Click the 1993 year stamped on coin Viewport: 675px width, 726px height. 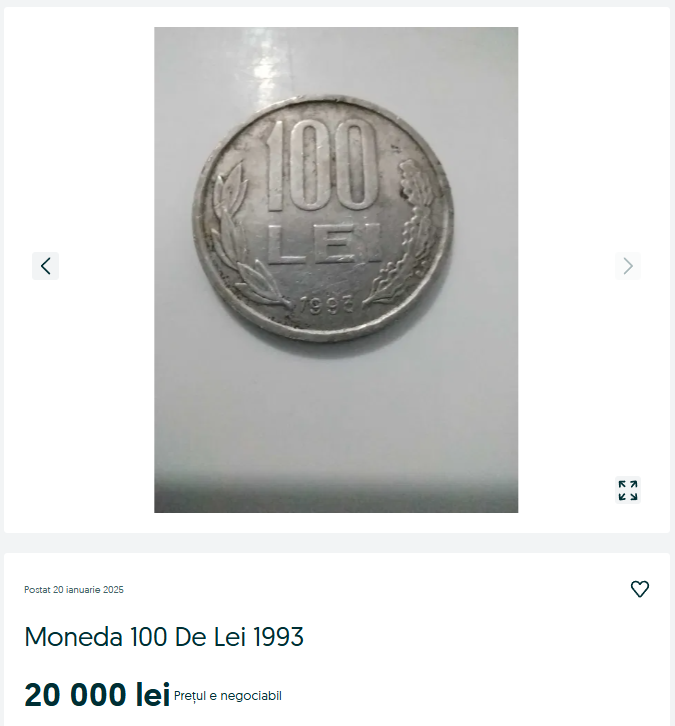pos(326,305)
